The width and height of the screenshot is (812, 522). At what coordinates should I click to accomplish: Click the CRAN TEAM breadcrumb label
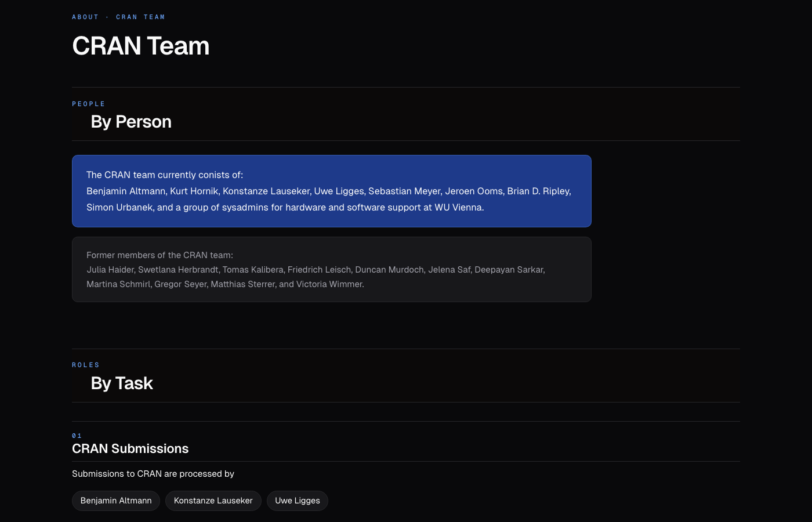(140, 17)
